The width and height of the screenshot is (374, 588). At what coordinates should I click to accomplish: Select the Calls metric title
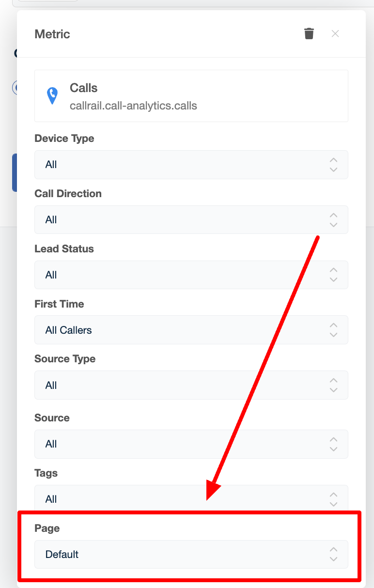[x=84, y=88]
